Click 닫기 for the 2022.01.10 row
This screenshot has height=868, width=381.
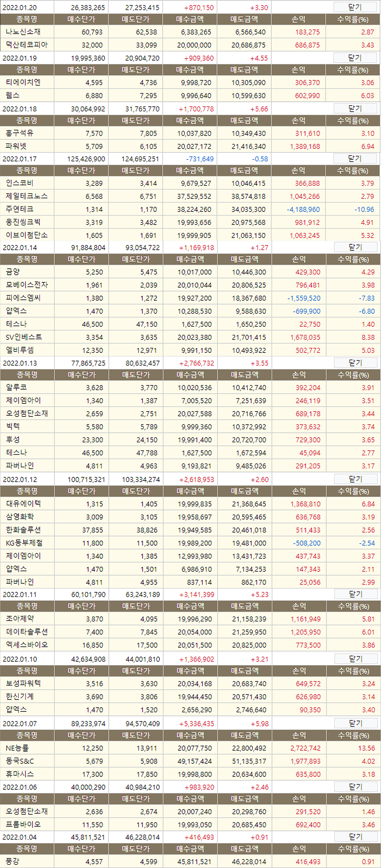click(356, 658)
